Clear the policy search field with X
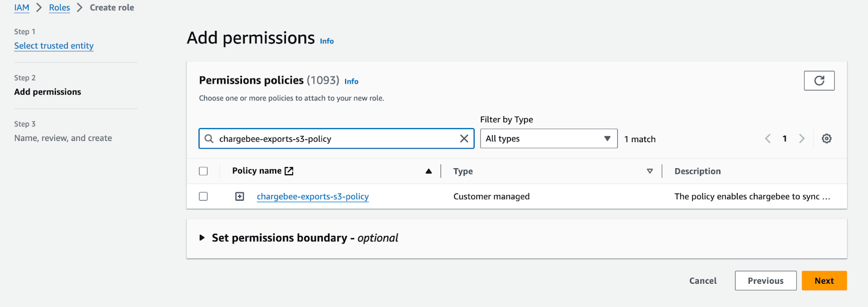 [464, 139]
